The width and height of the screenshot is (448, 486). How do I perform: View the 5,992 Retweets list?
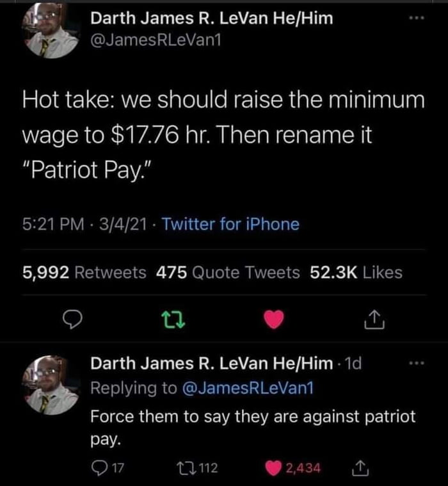[84, 273]
